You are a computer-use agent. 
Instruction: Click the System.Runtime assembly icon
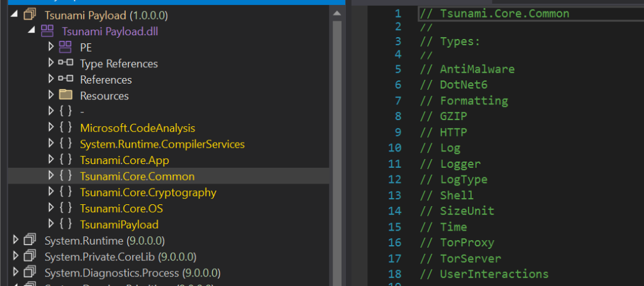(30, 240)
